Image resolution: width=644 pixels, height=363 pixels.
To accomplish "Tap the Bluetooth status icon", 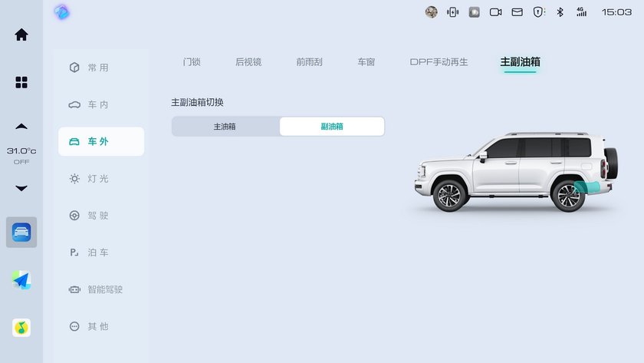I will click(560, 12).
